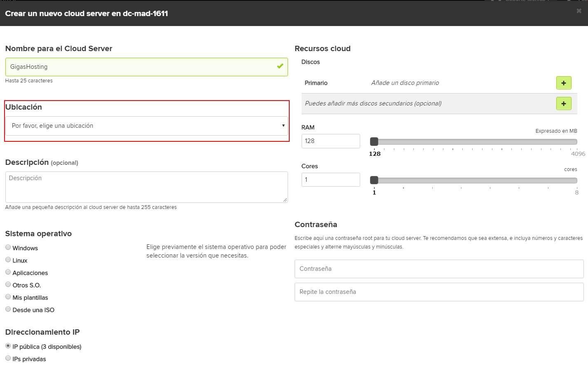
Task: Open the Ubicación location dropdown
Action: pyautogui.click(x=146, y=126)
